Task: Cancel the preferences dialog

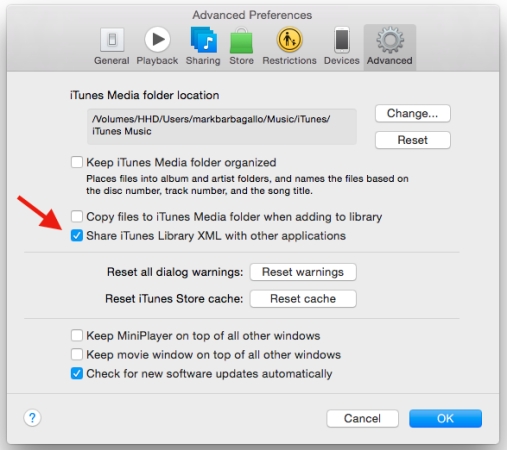Action: coord(362,418)
